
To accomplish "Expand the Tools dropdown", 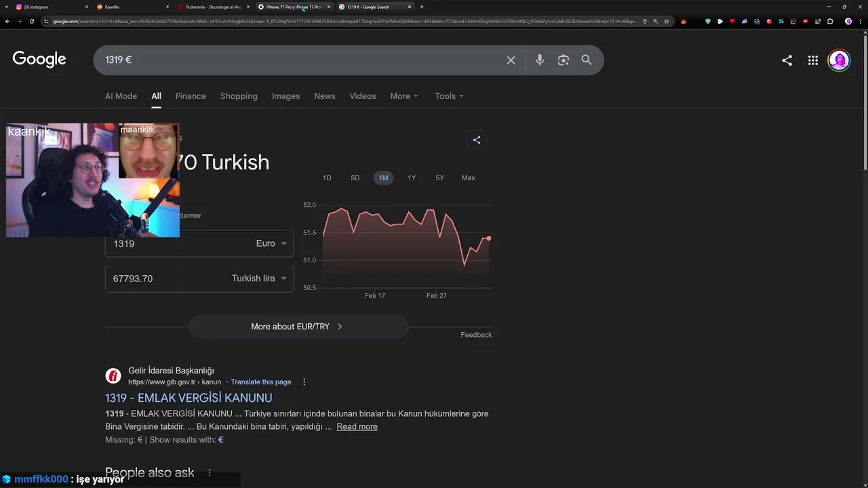I will coord(449,96).
